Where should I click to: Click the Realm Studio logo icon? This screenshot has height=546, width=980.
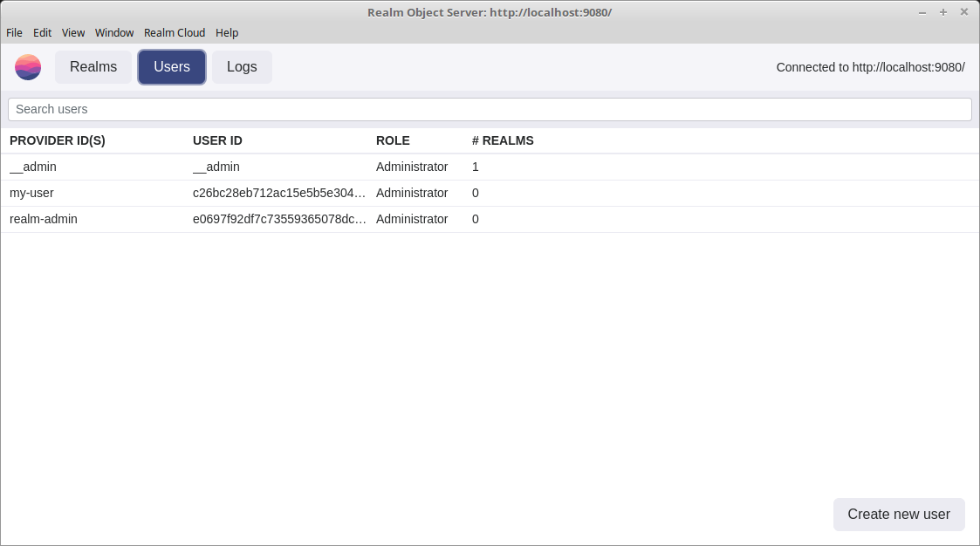pos(28,66)
